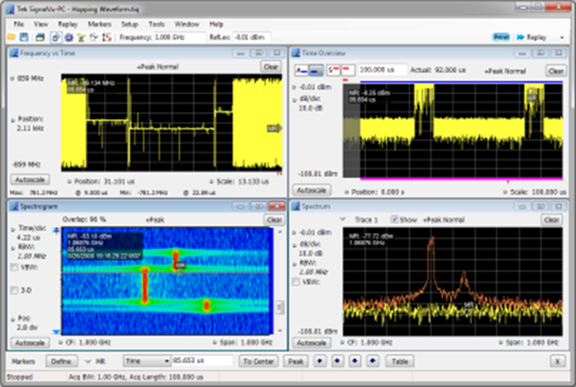Screen dimensions: 576x387
Task: Click Autoscale in Spectrum panel
Action: [x=312, y=343]
